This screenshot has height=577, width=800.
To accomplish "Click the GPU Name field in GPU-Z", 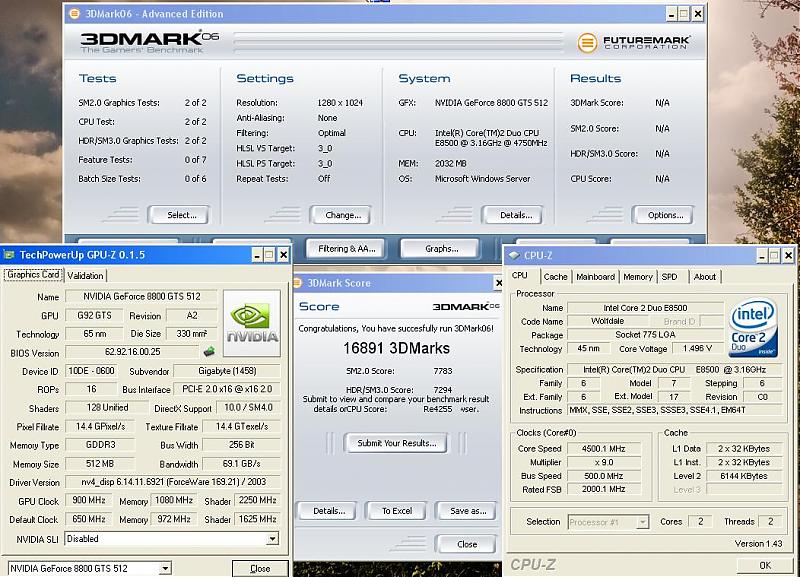I will pos(142,296).
